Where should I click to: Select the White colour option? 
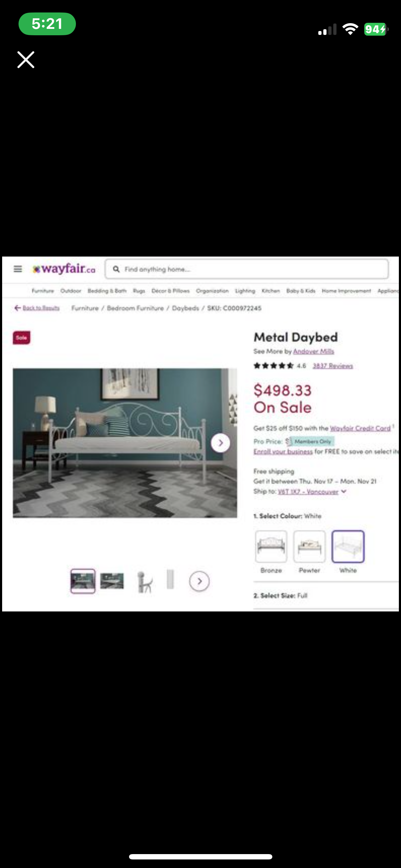(x=348, y=547)
